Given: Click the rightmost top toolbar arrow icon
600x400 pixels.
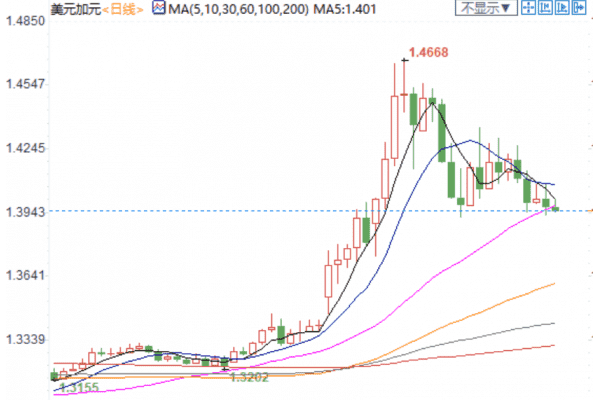Looking at the screenshot, I should point(582,9).
